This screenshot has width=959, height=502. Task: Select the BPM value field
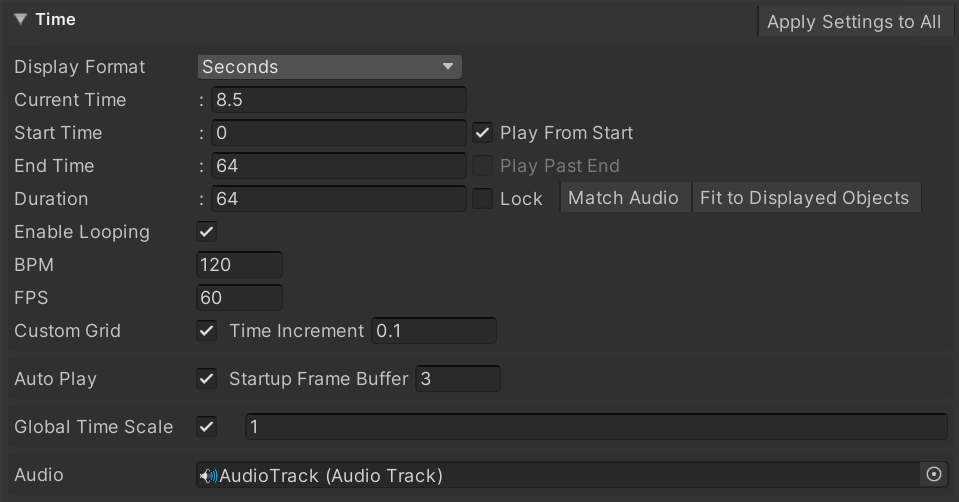[239, 265]
